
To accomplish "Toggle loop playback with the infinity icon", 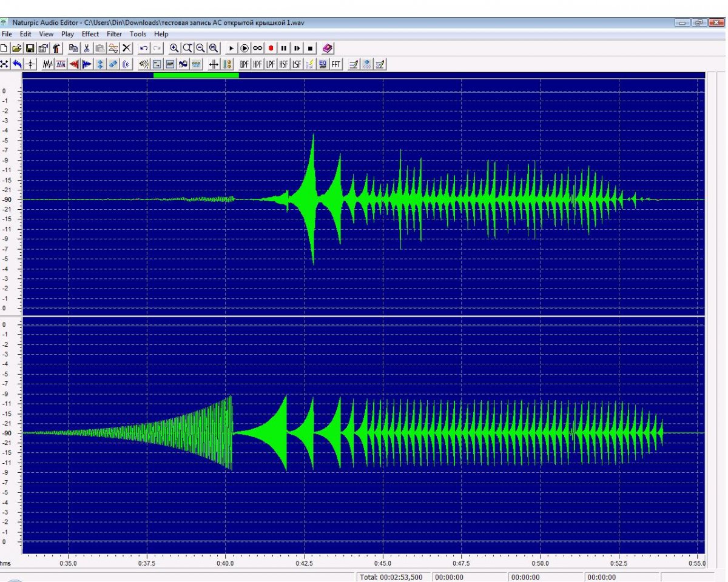I will [x=258, y=48].
